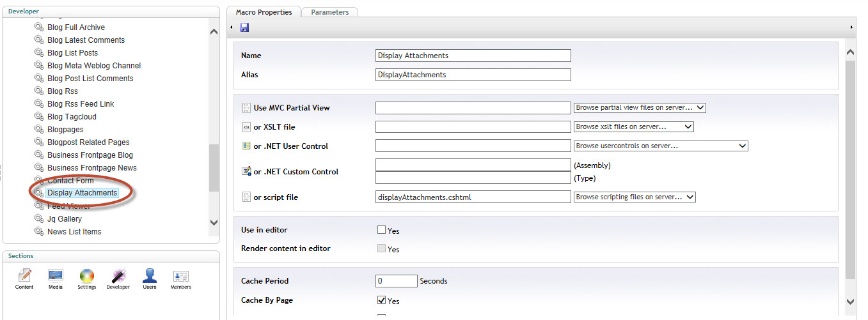
Task: Toggle the Render content in editor checkbox
Action: [381, 249]
